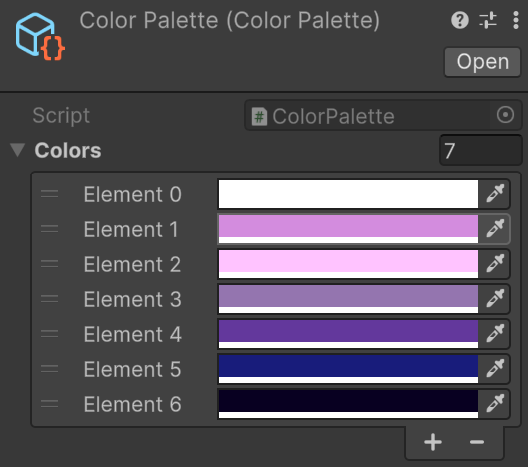This screenshot has height=467, width=528.
Task: Click the Colors array size field
Action: tap(481, 150)
